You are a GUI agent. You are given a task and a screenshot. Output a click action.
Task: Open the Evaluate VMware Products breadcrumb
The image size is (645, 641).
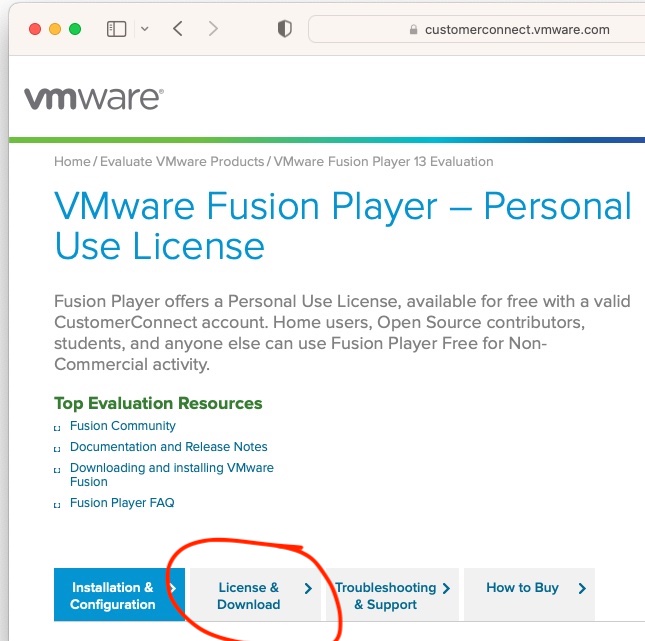point(182,161)
